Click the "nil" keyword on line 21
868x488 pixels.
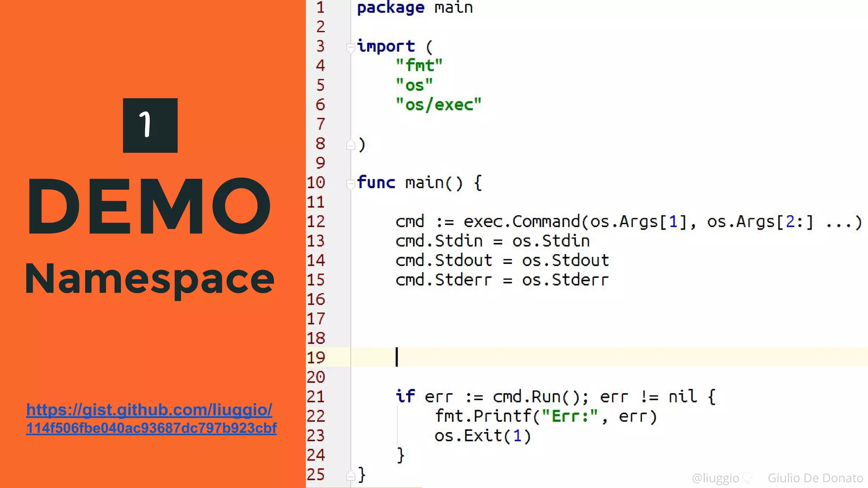(x=682, y=396)
